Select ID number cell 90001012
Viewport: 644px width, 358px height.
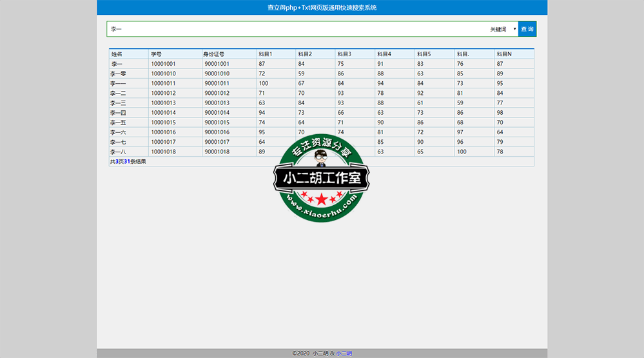(x=217, y=94)
